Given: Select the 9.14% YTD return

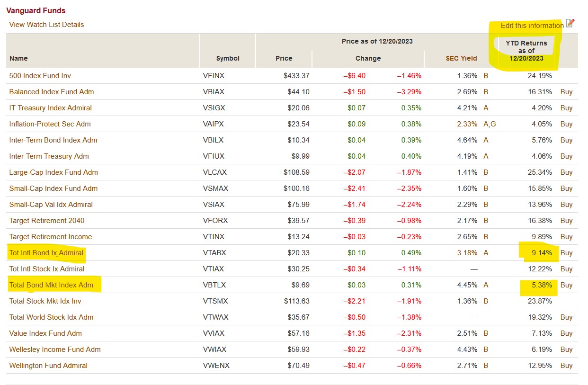Looking at the screenshot, I should pos(542,253).
